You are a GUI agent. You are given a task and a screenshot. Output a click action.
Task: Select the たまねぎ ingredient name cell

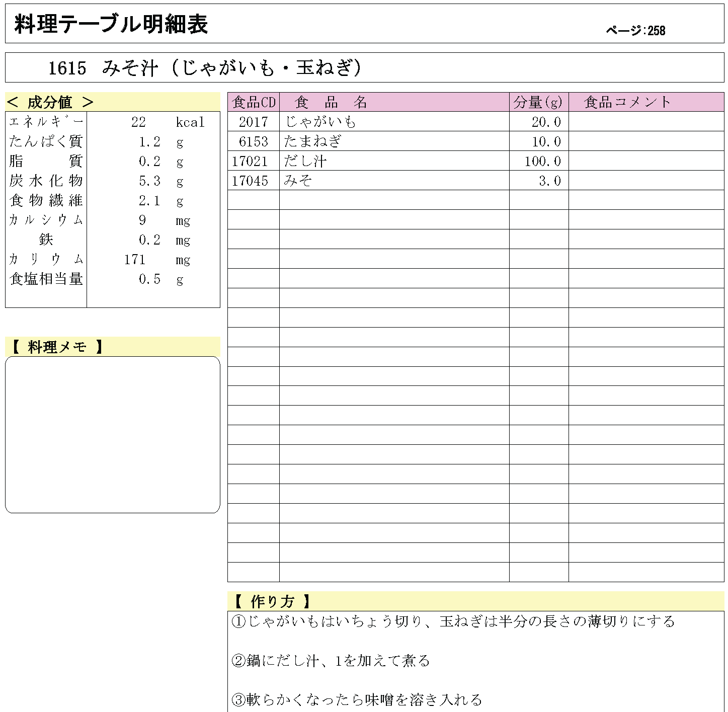coord(312,141)
